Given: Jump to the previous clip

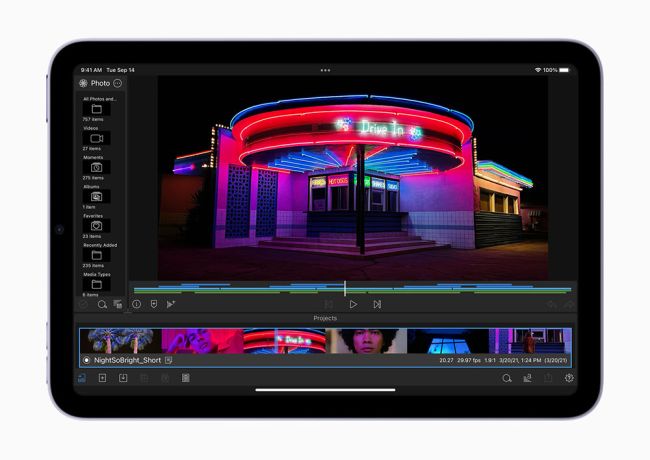Looking at the screenshot, I should click(329, 304).
